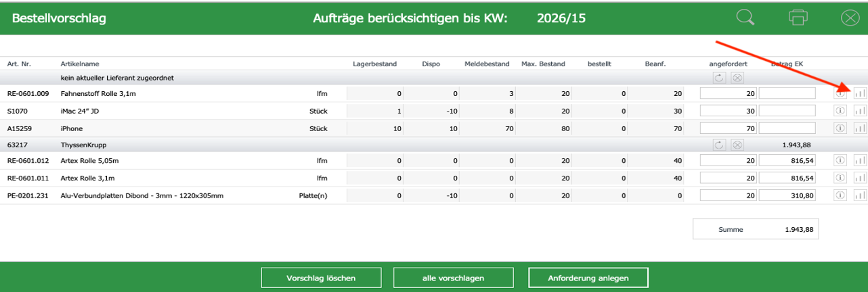Close the Bestellvorschlag dialog
The width and height of the screenshot is (868, 292).
(850, 18)
